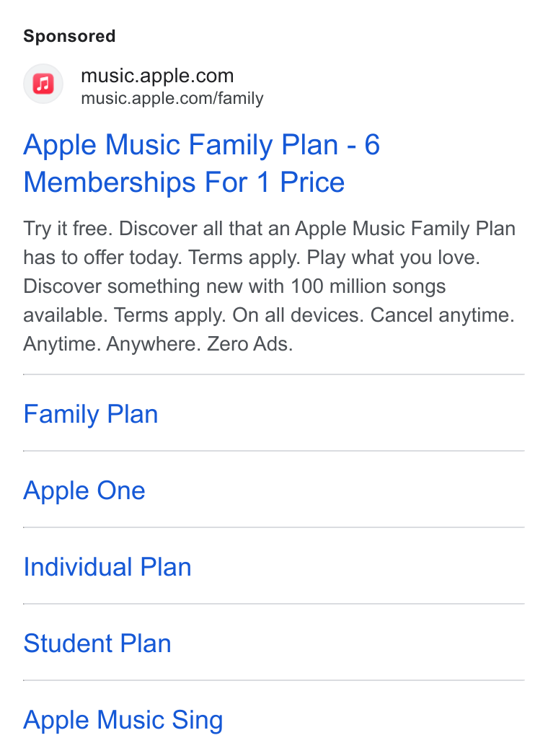Open the Apple One sitelink
Image resolution: width=548 pixels, height=756 pixels.
[x=84, y=491]
